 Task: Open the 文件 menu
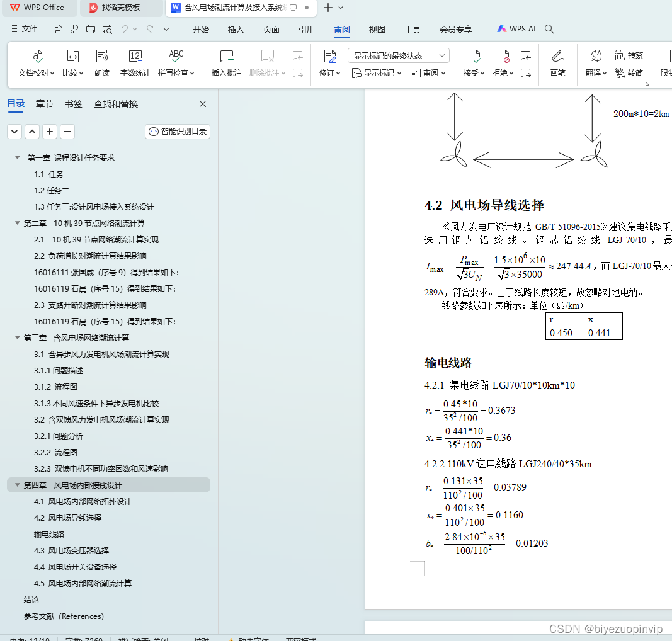(x=25, y=29)
